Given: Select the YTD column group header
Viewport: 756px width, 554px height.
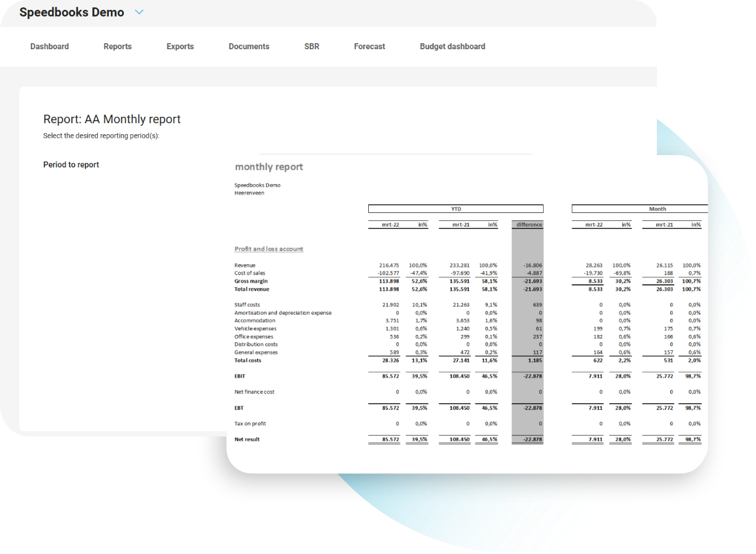Looking at the screenshot, I should [456, 209].
